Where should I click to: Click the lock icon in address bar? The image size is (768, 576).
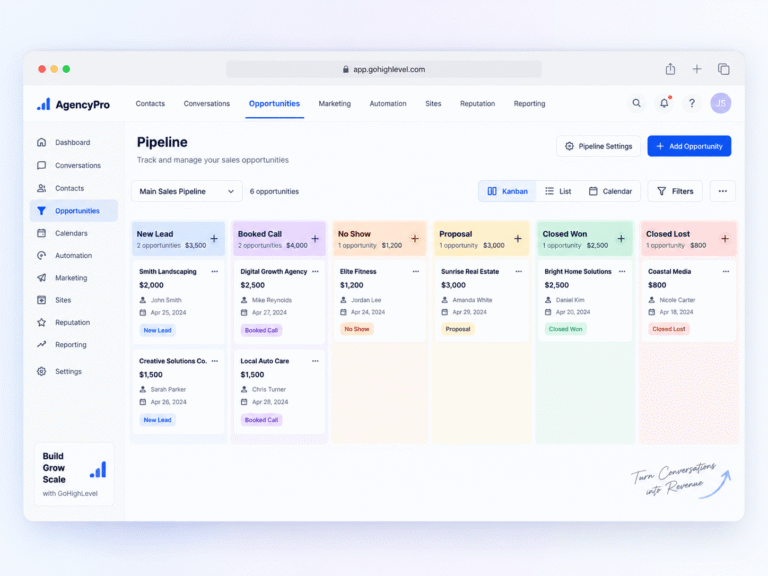point(346,70)
